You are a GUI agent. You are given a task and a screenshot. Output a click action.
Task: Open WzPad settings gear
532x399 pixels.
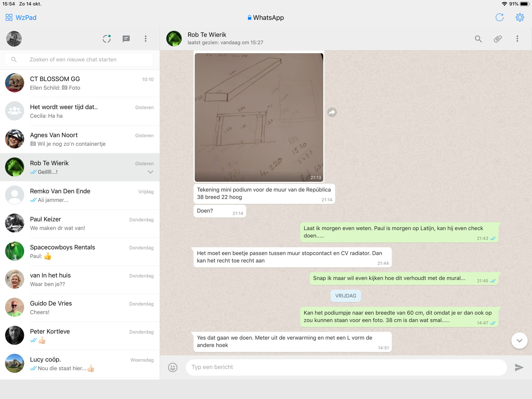[x=520, y=17]
